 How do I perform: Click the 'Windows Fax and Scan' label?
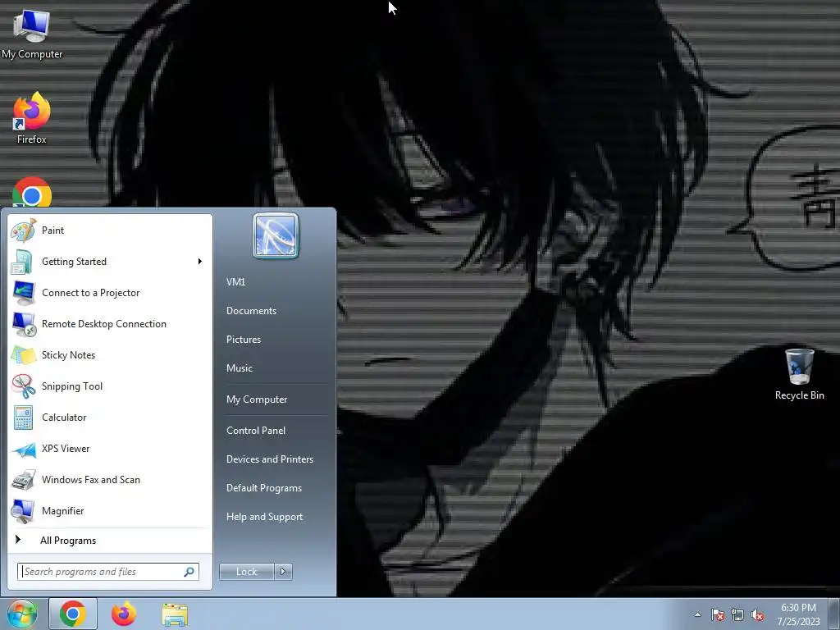pyautogui.click(x=91, y=480)
